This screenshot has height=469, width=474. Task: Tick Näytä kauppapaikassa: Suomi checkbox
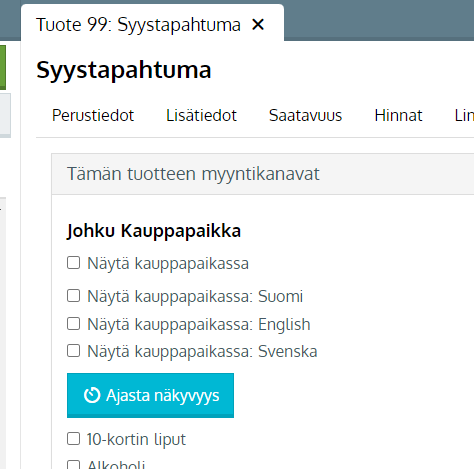(73, 296)
